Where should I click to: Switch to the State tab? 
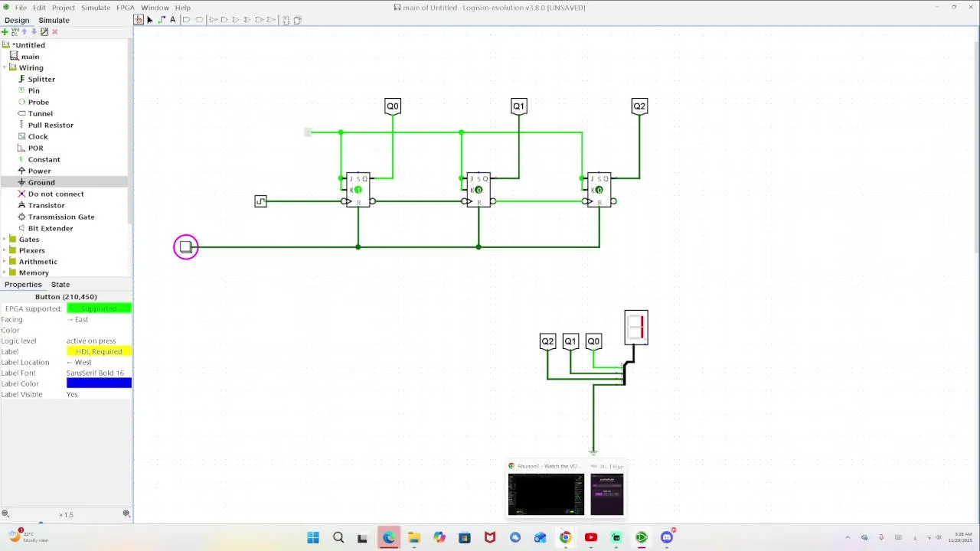pos(60,284)
